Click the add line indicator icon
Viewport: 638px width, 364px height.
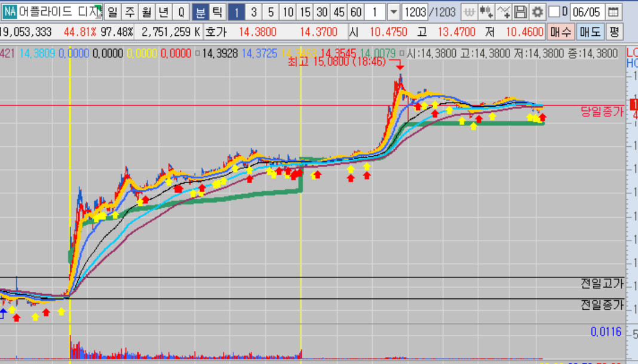(x=504, y=12)
